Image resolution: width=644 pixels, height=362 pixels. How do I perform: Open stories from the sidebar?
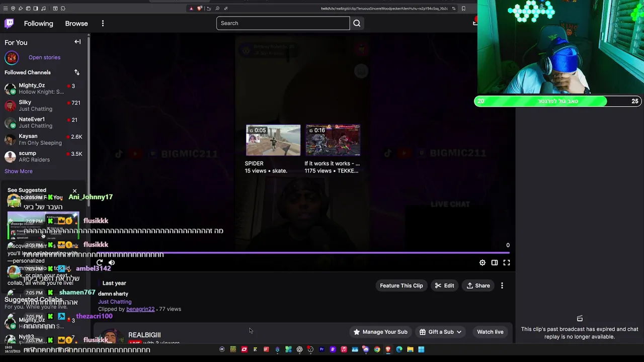[44, 57]
